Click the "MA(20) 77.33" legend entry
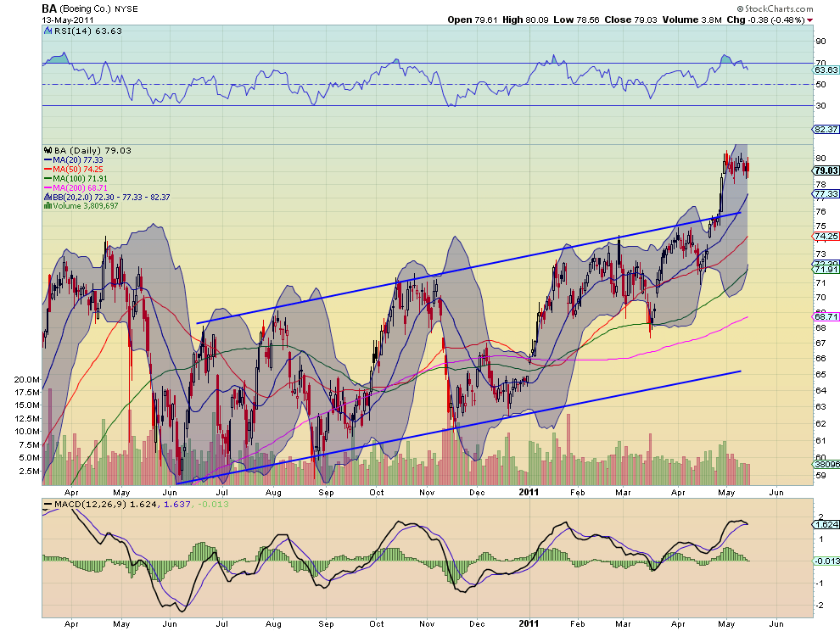The height and width of the screenshot is (631, 840). pos(78,160)
